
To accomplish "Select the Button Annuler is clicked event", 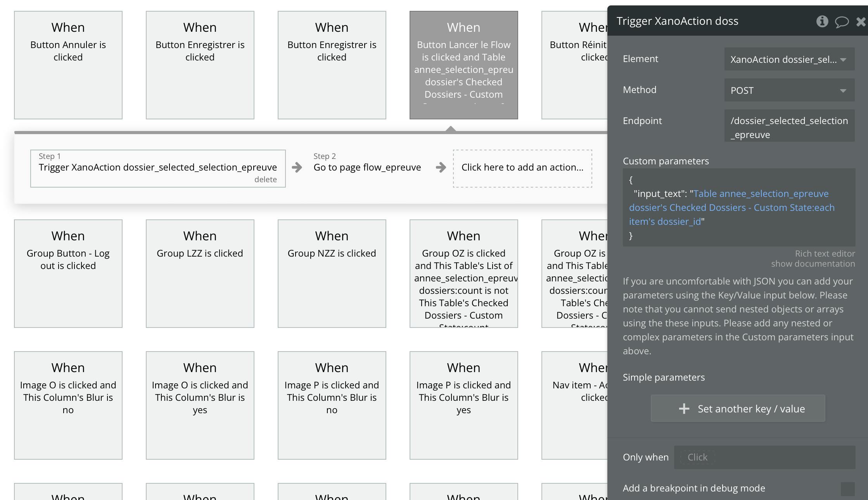I will tap(68, 65).
